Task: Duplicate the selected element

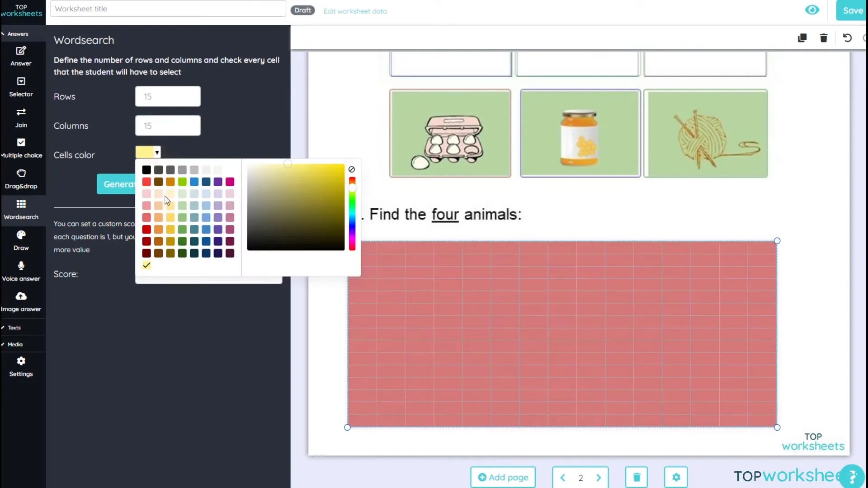Action: pos(802,38)
